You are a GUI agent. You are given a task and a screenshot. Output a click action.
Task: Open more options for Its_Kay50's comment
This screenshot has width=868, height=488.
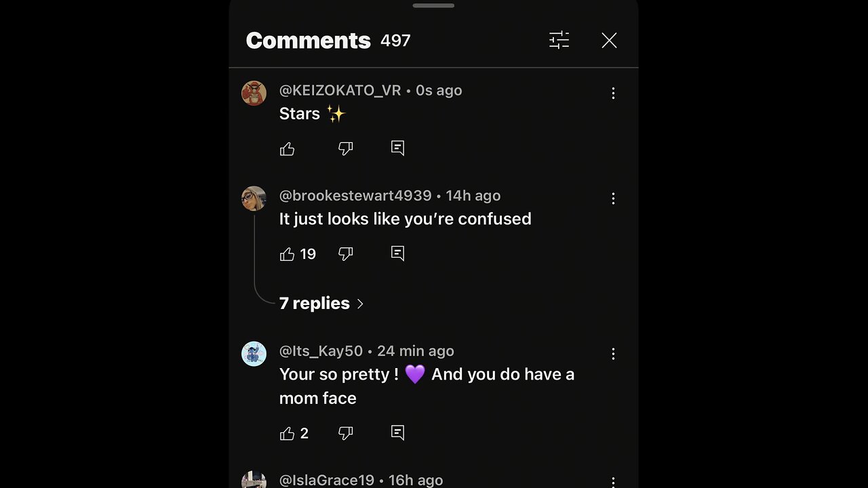(x=613, y=354)
